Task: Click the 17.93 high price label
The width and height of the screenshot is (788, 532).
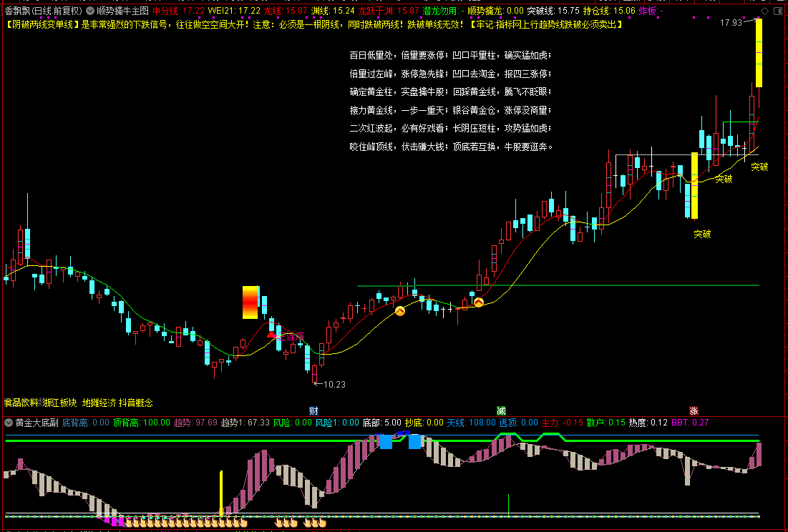Action: point(731,23)
